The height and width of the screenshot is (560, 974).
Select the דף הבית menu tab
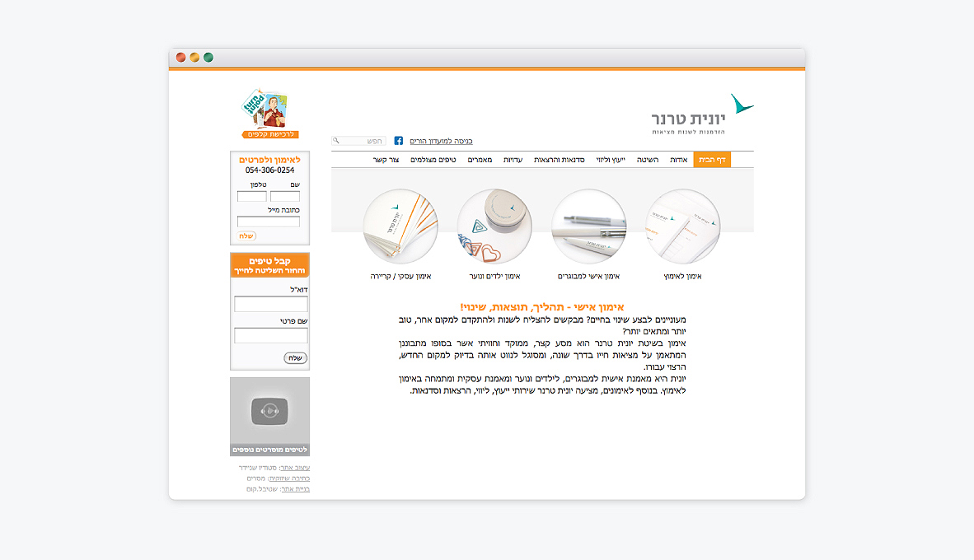(x=712, y=160)
